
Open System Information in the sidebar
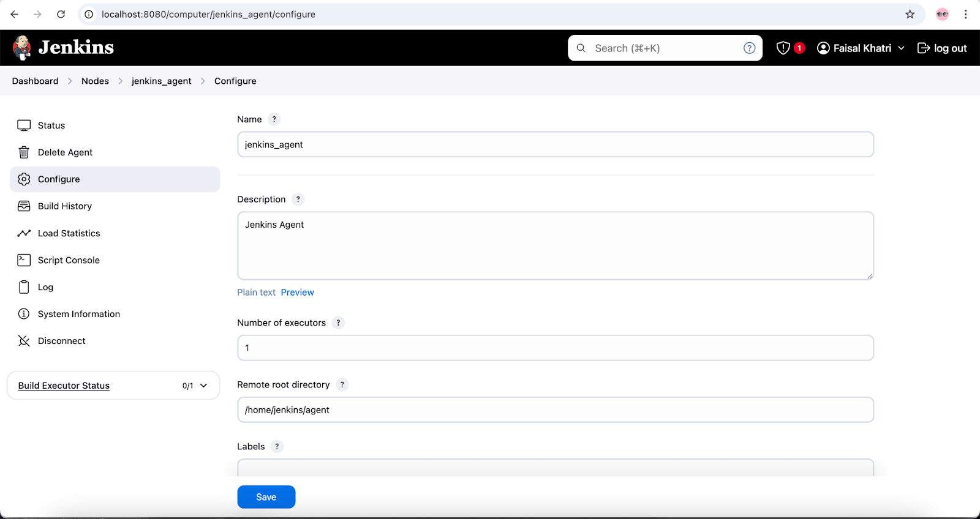(115, 314)
